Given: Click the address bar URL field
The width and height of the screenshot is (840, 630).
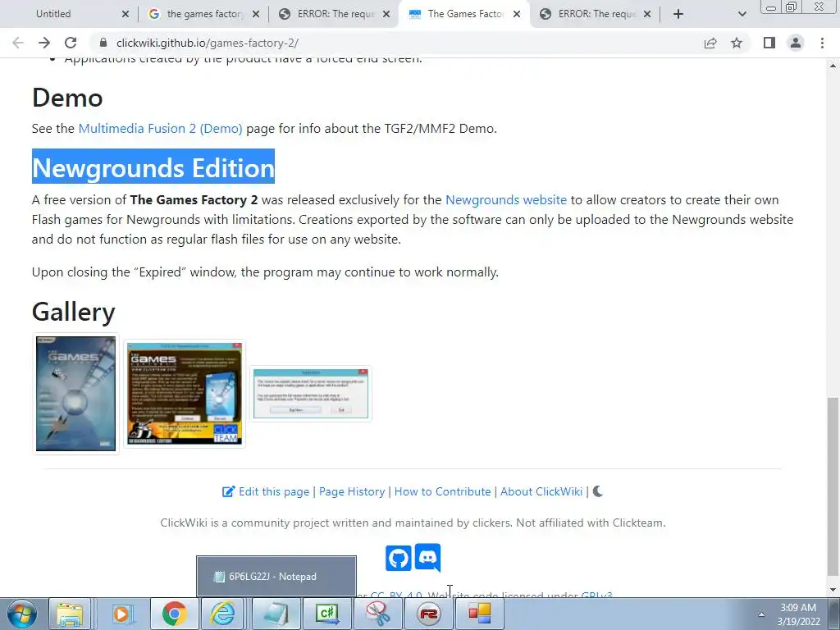Looking at the screenshot, I should 396,43.
